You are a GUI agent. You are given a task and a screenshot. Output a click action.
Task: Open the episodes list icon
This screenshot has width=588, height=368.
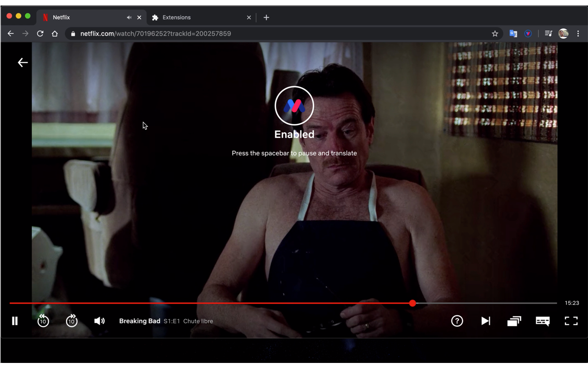point(514,321)
